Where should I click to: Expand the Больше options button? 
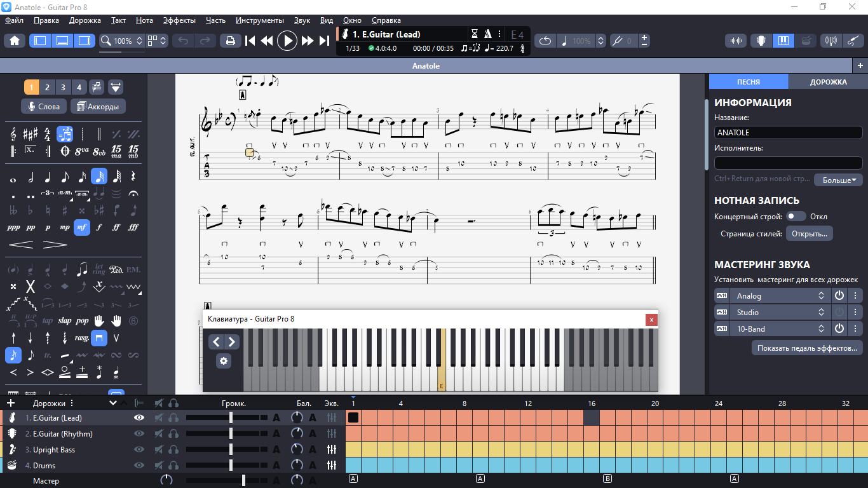pos(838,180)
